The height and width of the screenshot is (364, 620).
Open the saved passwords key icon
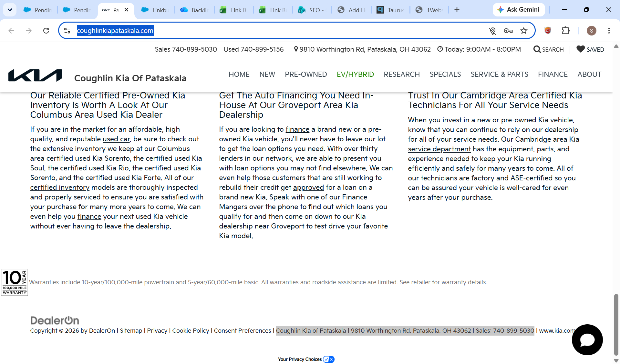pyautogui.click(x=508, y=31)
